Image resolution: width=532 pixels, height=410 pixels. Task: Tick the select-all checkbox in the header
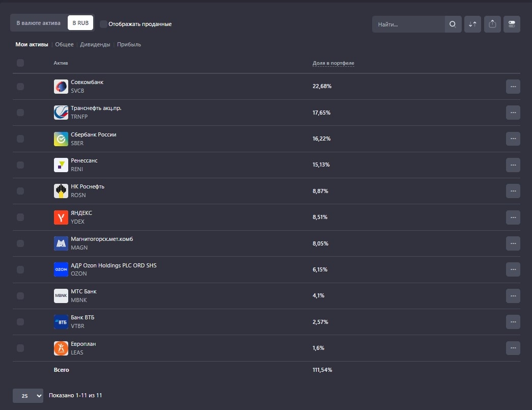tap(20, 63)
